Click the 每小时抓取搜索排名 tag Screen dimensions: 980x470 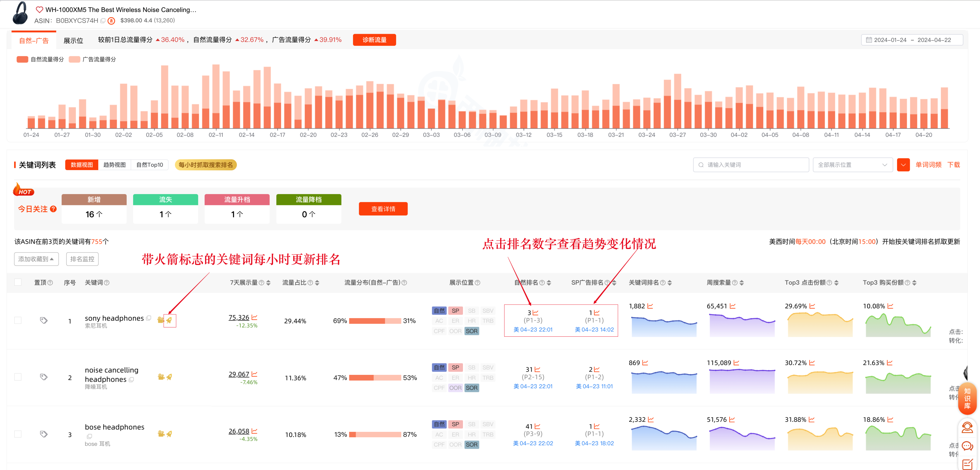[206, 165]
